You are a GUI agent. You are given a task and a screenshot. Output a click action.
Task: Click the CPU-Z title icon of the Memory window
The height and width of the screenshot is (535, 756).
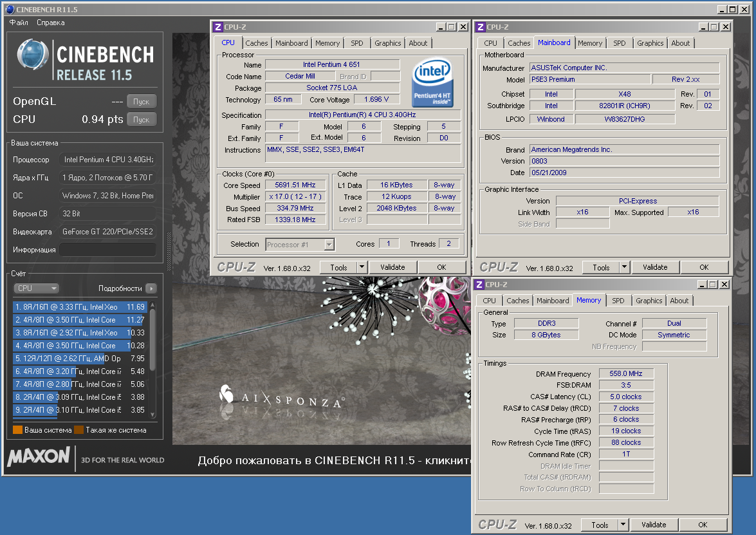[479, 285]
